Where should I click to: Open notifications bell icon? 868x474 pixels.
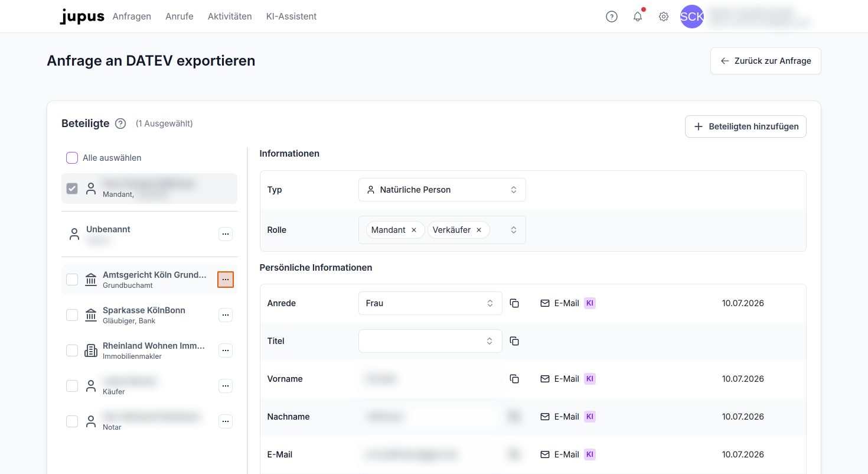pos(638,17)
